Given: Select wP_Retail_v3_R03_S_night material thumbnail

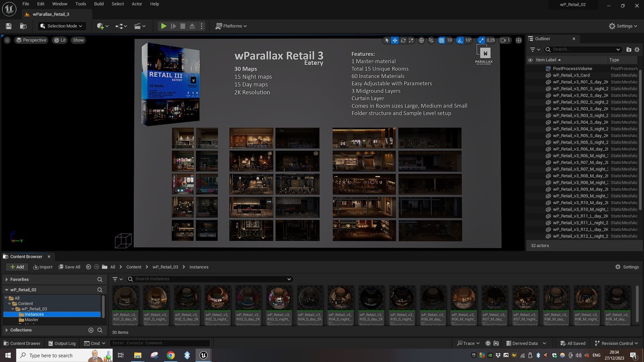Looking at the screenshot, I should (x=279, y=305).
